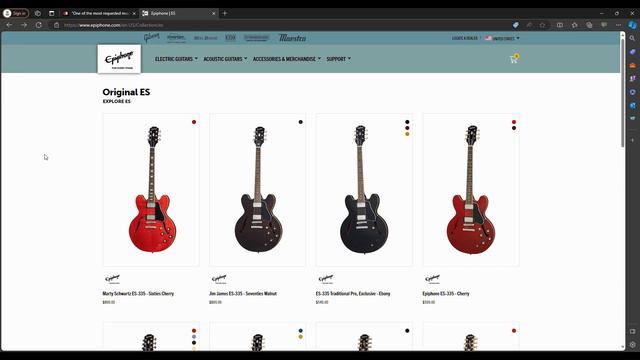Click the Original ES heading
Viewport: 640px width, 360px height.
point(126,92)
